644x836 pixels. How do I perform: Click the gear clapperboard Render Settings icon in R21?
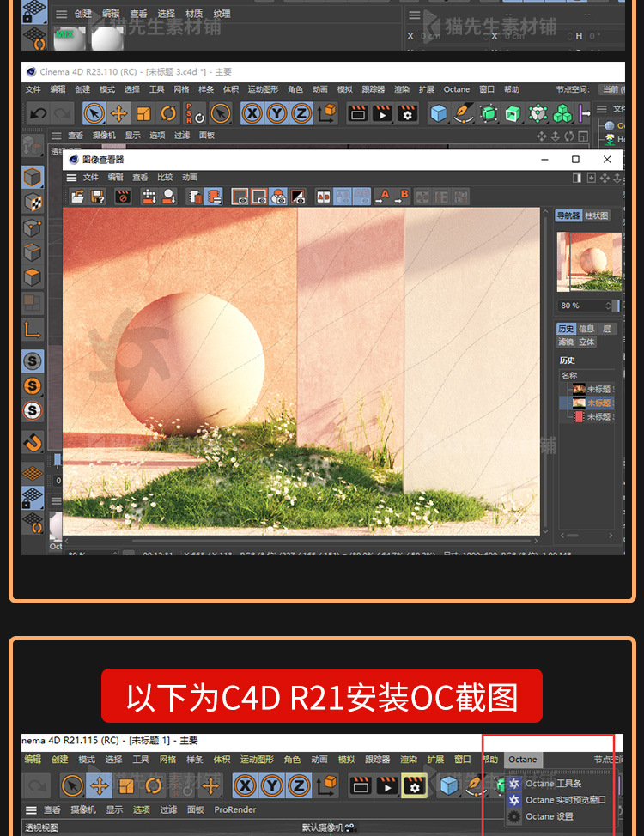[414, 785]
